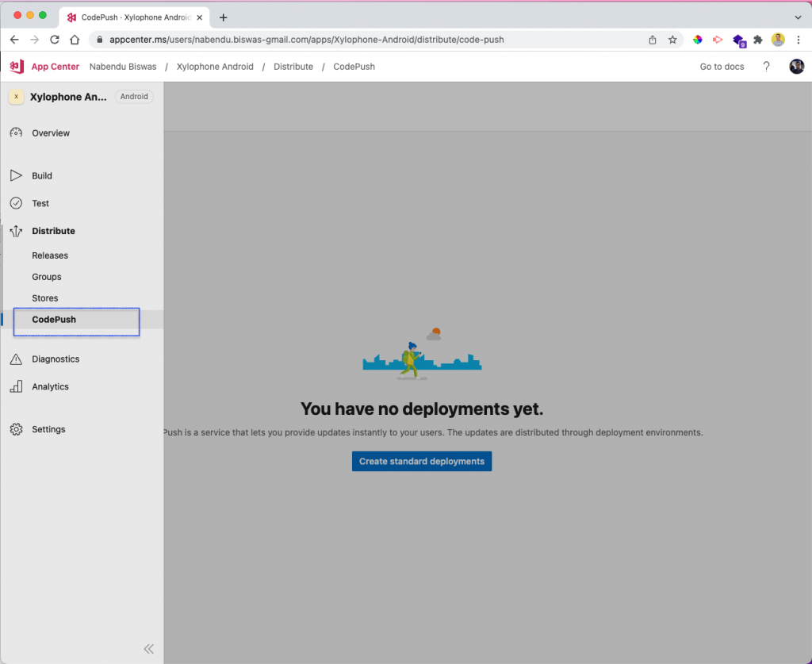The width and height of the screenshot is (812, 664).
Task: Close the CodePush browser tab
Action: 199,17
